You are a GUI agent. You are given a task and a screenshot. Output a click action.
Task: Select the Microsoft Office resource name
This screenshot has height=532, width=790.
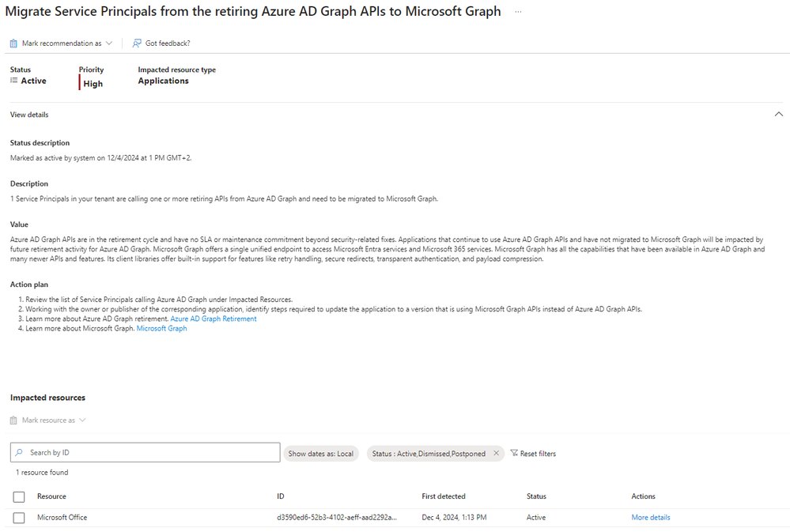[x=62, y=518]
